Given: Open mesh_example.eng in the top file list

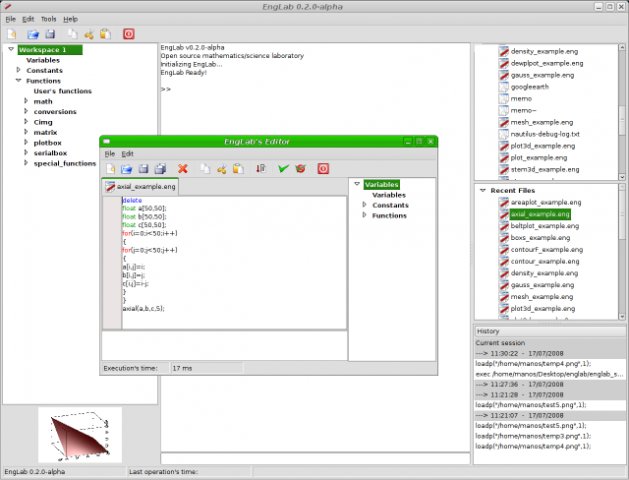Looking at the screenshot, I should click(542, 122).
